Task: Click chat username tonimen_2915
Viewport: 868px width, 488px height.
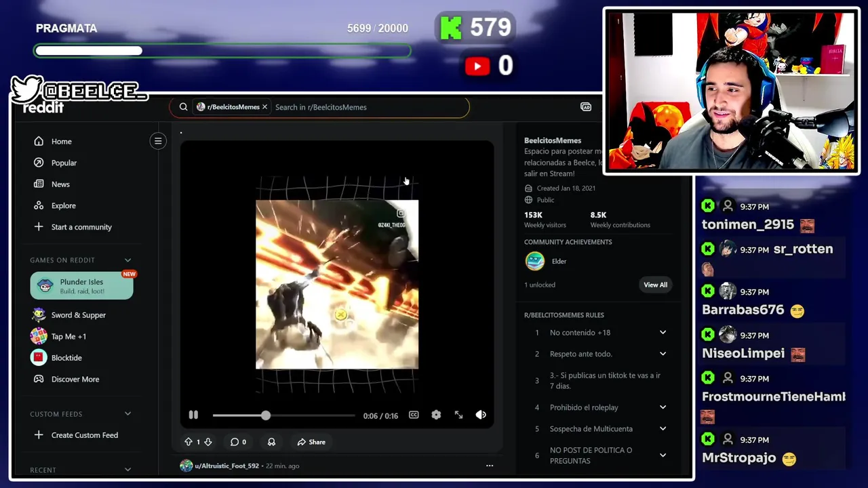Action: (x=747, y=224)
